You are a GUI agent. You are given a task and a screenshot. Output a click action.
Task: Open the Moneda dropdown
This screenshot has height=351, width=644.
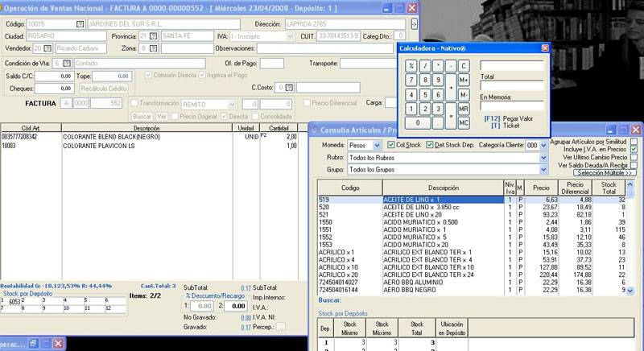378,146
